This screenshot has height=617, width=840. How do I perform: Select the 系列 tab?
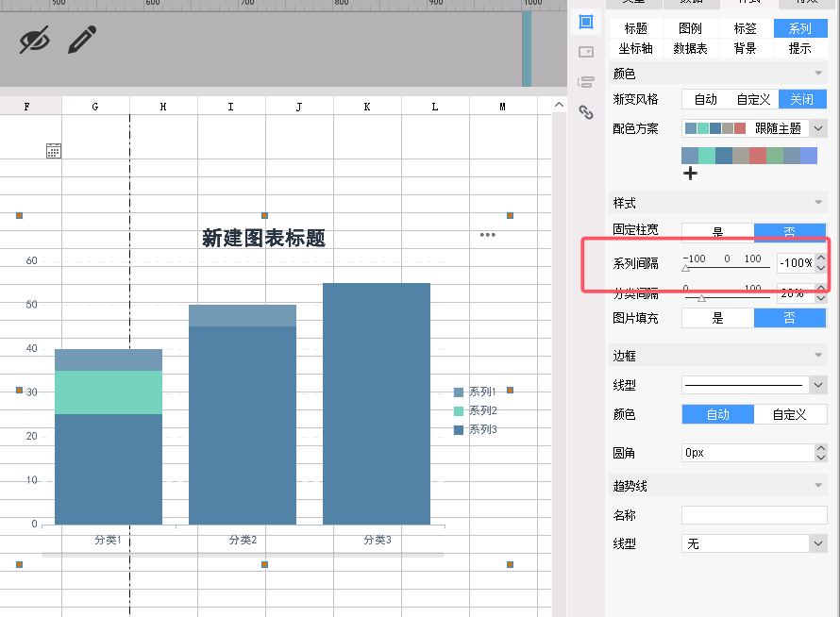tap(800, 28)
